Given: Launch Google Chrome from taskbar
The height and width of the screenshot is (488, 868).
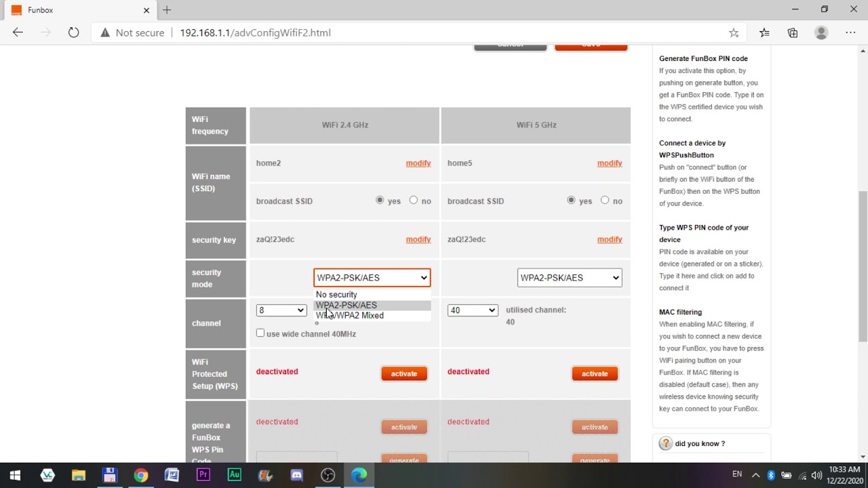Looking at the screenshot, I should pyautogui.click(x=140, y=475).
